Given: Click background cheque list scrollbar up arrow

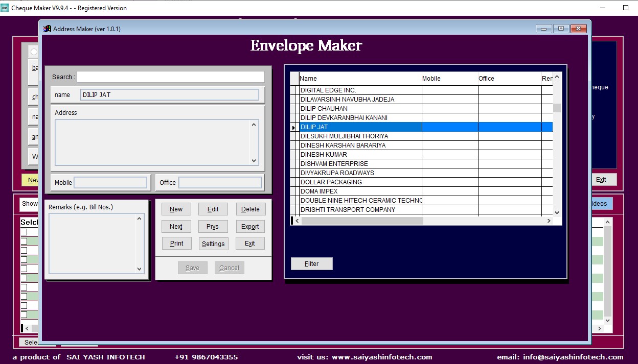Looking at the screenshot, I should [608, 222].
